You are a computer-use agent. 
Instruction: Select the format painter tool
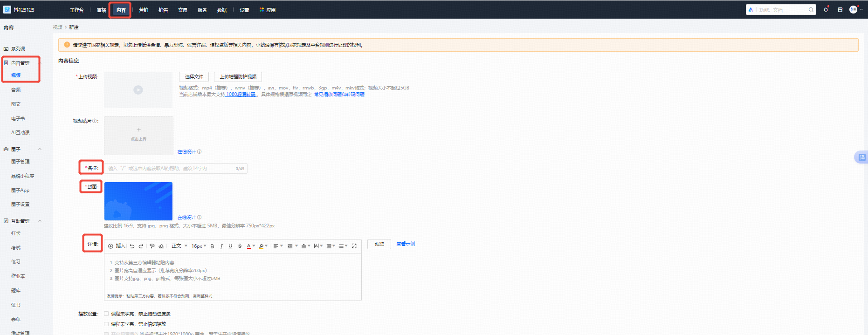point(152,246)
